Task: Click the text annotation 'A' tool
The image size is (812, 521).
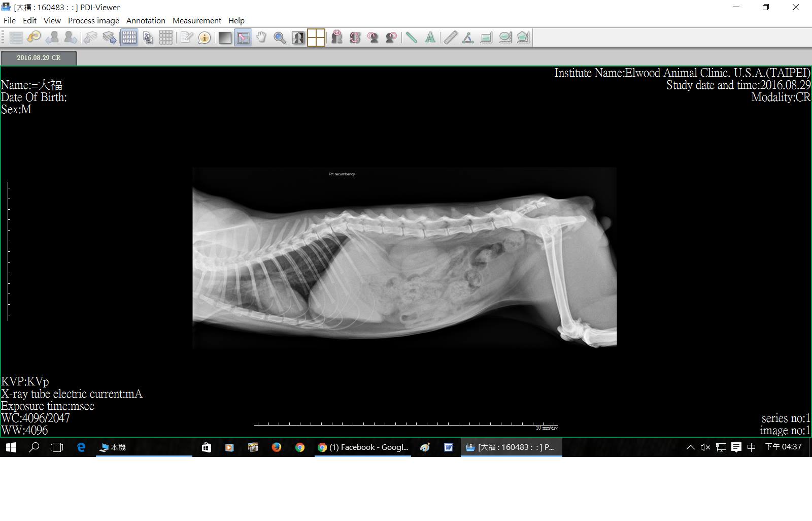Action: pyautogui.click(x=430, y=38)
